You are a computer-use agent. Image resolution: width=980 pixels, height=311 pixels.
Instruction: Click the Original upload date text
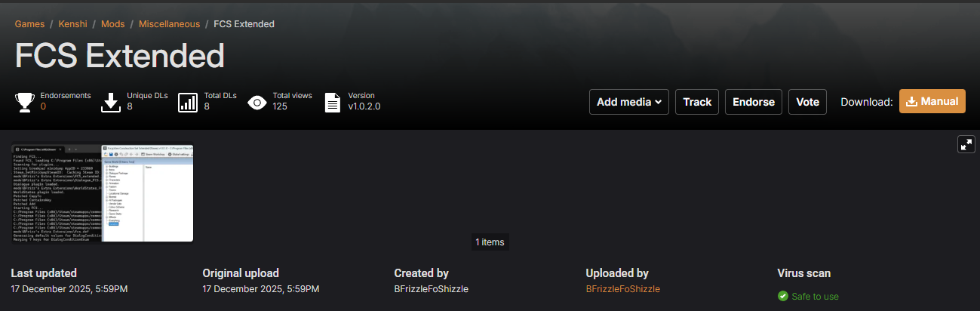[x=261, y=289]
